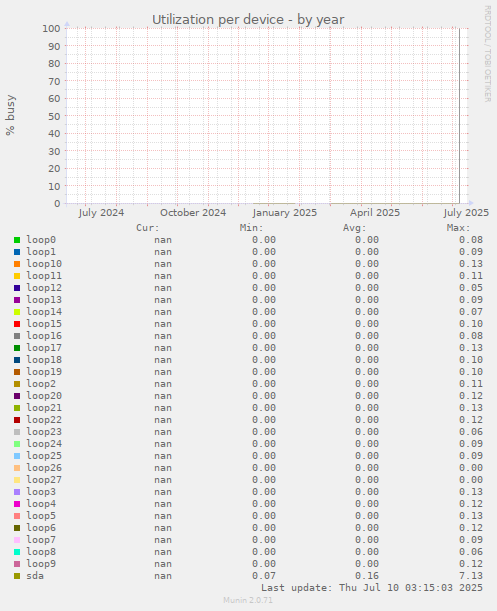
Task: Click the 'loop27' device label
Action: pyautogui.click(x=44, y=480)
